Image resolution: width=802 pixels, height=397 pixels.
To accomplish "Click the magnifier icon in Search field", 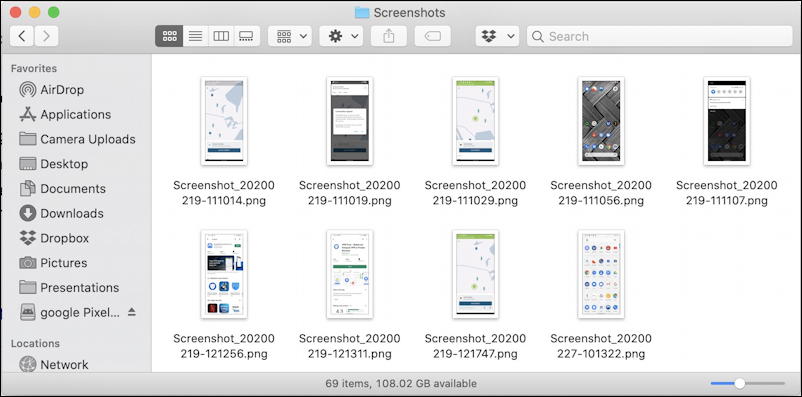I will [538, 36].
